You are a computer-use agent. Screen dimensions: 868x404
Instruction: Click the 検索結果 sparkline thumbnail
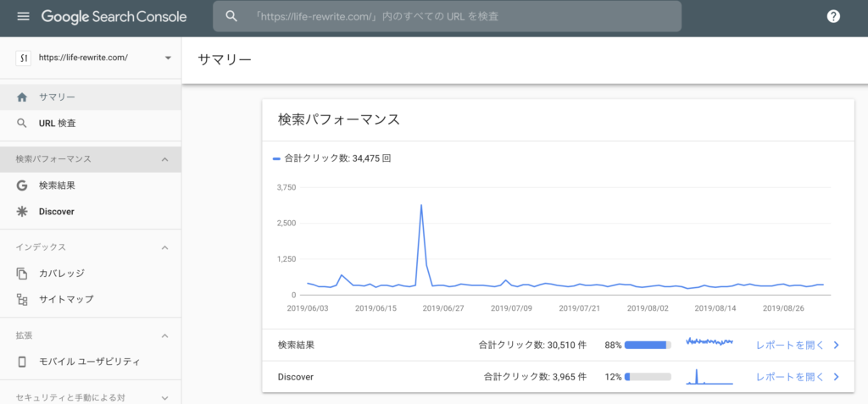709,342
